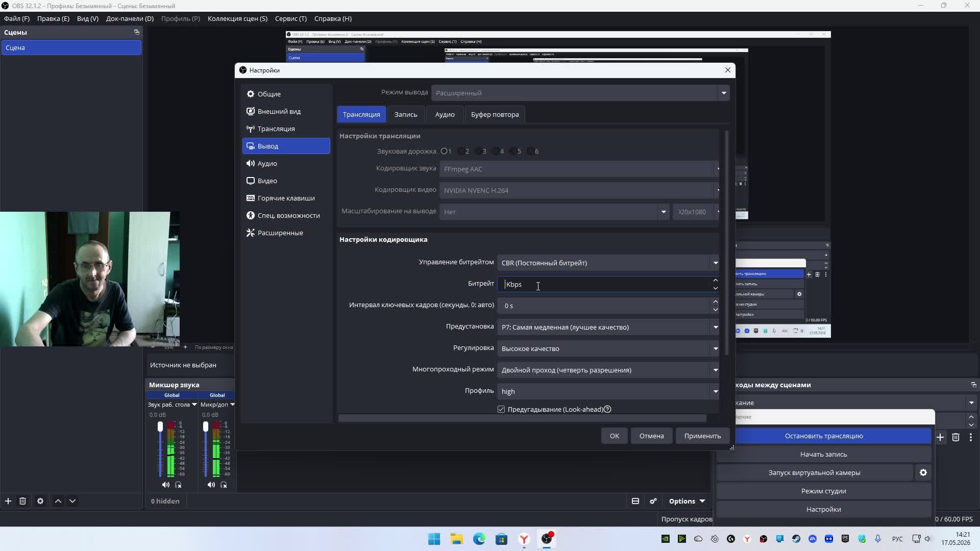
Task: Add a scene transition with plus icon
Action: click(940, 437)
